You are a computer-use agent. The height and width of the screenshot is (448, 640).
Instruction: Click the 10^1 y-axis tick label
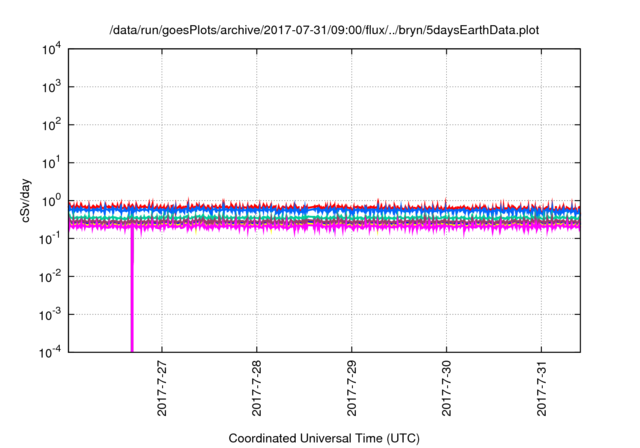(x=52, y=163)
